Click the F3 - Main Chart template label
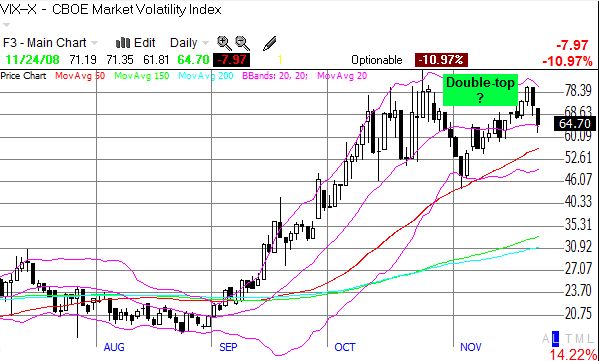 [45, 42]
